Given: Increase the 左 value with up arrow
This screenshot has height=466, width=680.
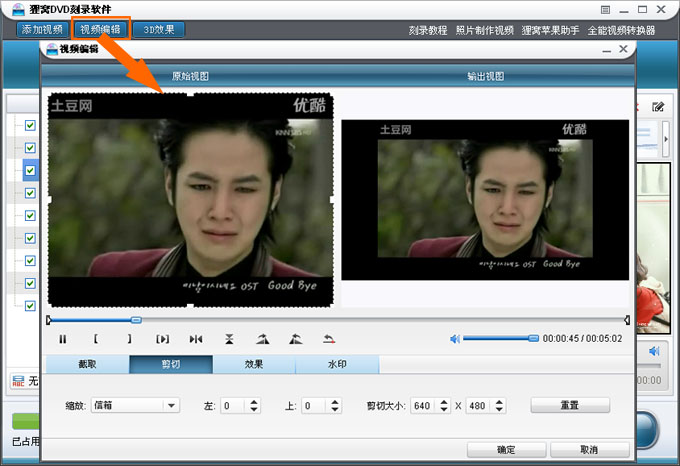Looking at the screenshot, I should tap(254, 402).
